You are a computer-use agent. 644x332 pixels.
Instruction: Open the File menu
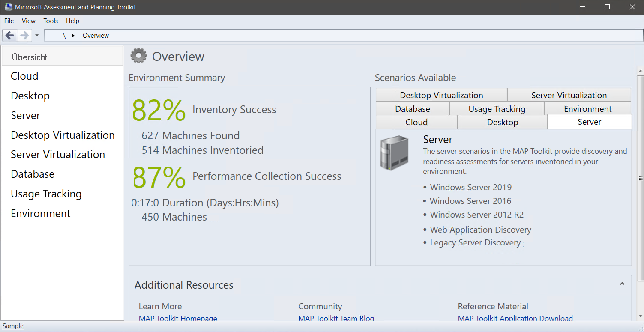pos(9,21)
